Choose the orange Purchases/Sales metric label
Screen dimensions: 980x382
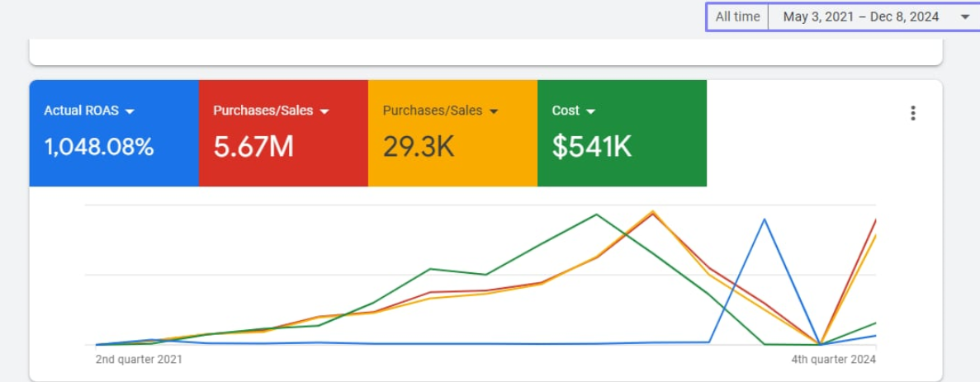pyautogui.click(x=432, y=111)
